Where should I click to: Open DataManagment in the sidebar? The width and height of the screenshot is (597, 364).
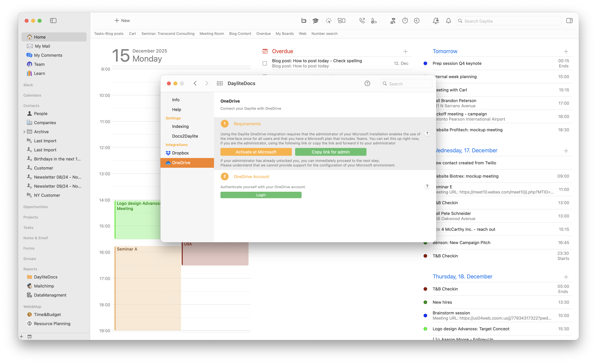coord(54,295)
